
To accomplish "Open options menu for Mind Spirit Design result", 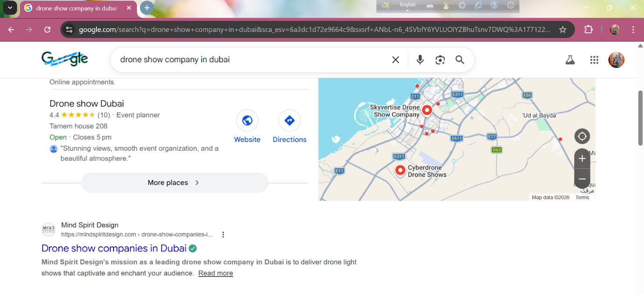I will pyautogui.click(x=223, y=235).
